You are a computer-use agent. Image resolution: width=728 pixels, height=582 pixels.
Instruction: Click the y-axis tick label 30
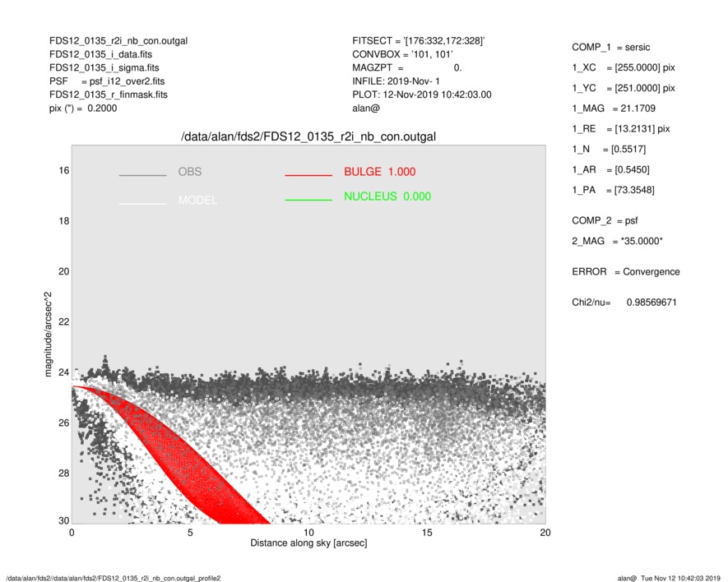(64, 520)
